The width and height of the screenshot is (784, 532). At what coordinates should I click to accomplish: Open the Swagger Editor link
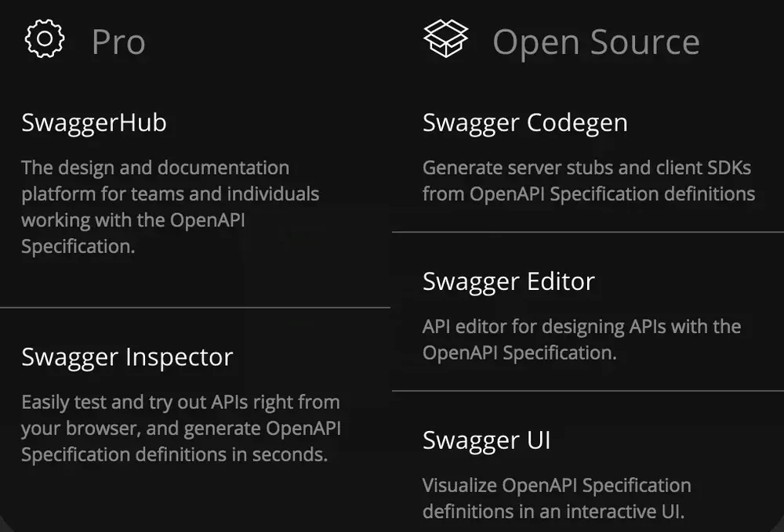point(509,282)
